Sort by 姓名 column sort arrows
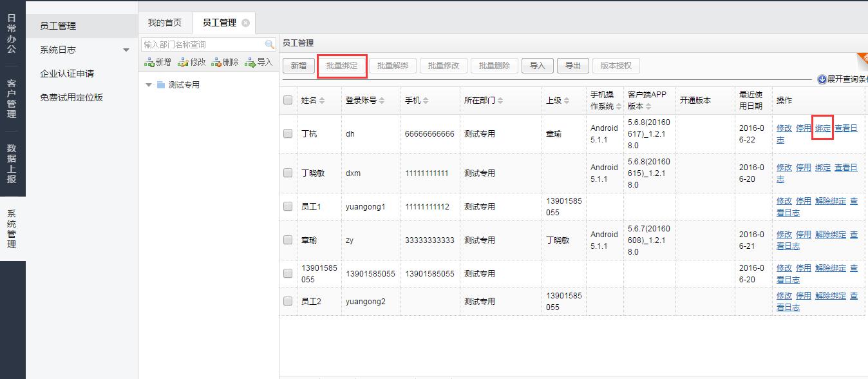 (x=322, y=101)
